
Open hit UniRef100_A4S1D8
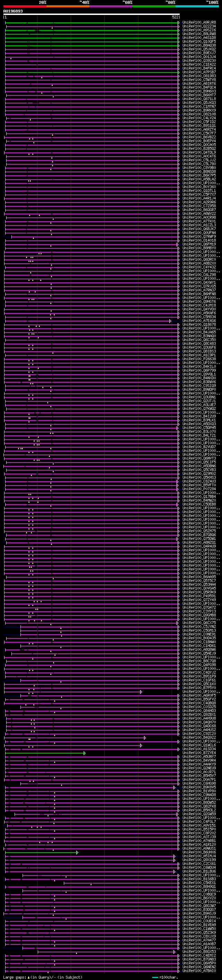(x=199, y=38)
